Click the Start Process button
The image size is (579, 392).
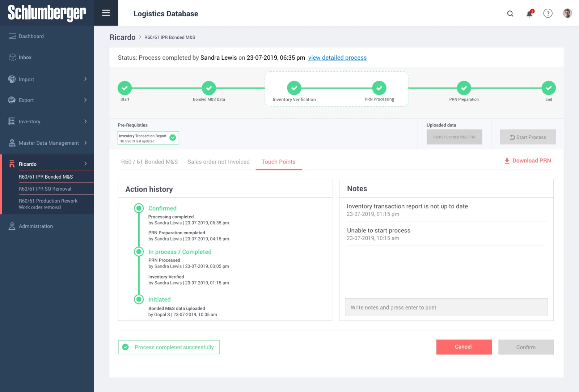(x=528, y=137)
